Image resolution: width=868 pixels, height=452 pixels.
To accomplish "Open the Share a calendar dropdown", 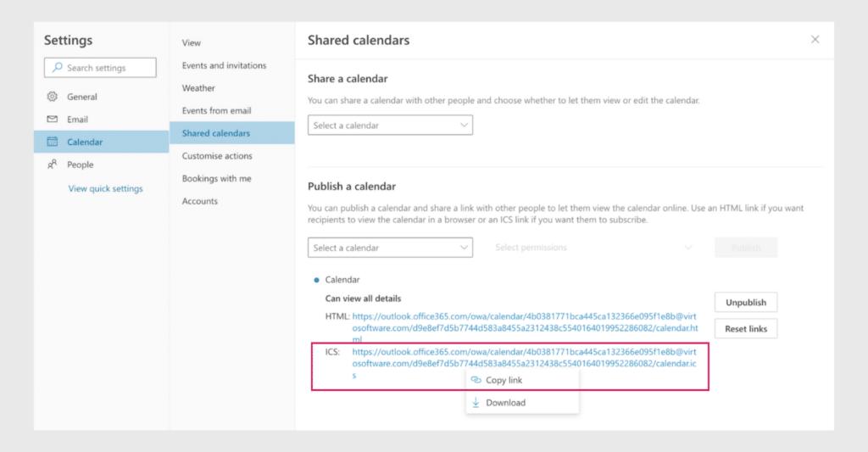I will [390, 126].
